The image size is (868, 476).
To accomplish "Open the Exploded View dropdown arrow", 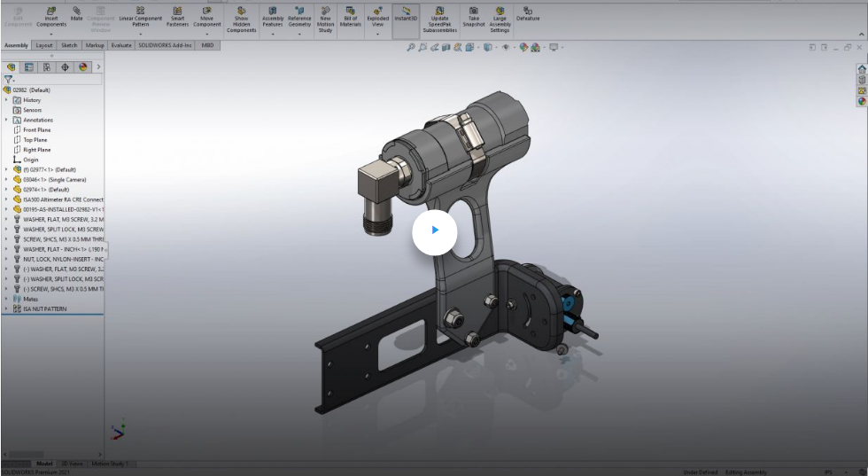I will coord(378,35).
